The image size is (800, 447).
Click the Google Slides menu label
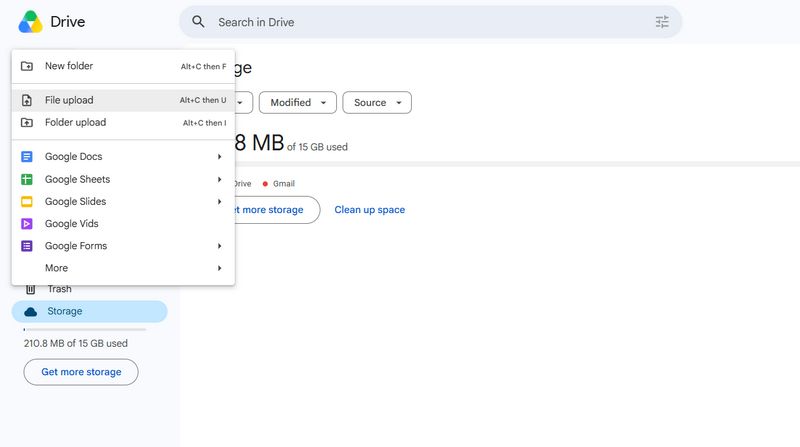76,202
